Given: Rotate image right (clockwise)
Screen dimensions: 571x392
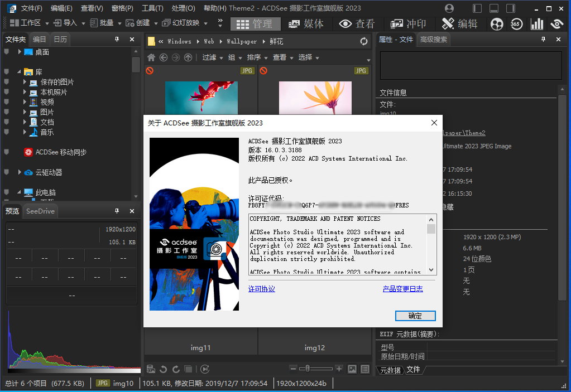Looking at the screenshot, I should (176, 369).
